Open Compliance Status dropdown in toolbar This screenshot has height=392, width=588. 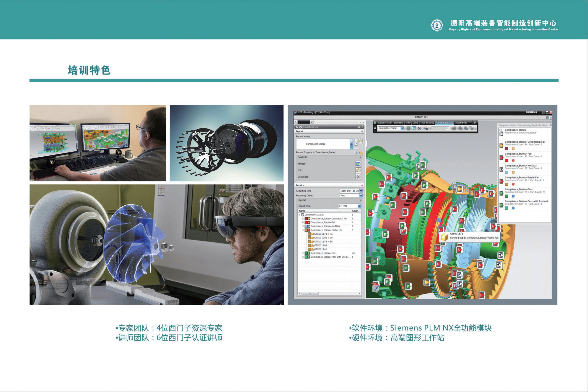pyautogui.click(x=402, y=128)
